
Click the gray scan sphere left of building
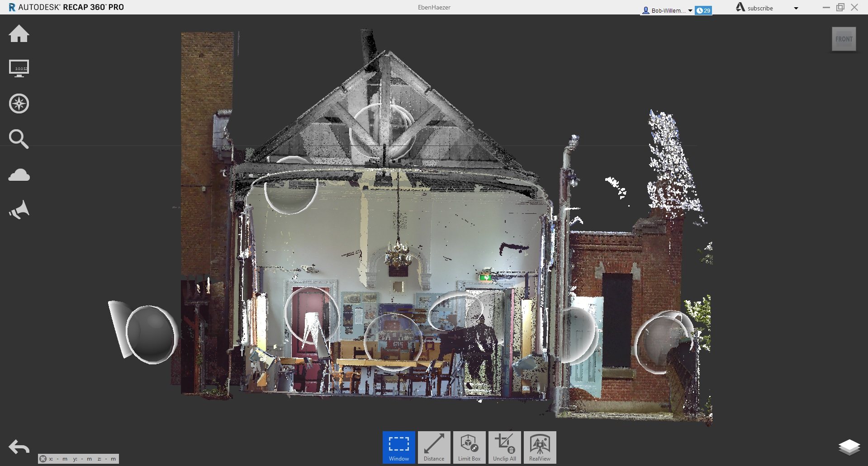pyautogui.click(x=151, y=334)
